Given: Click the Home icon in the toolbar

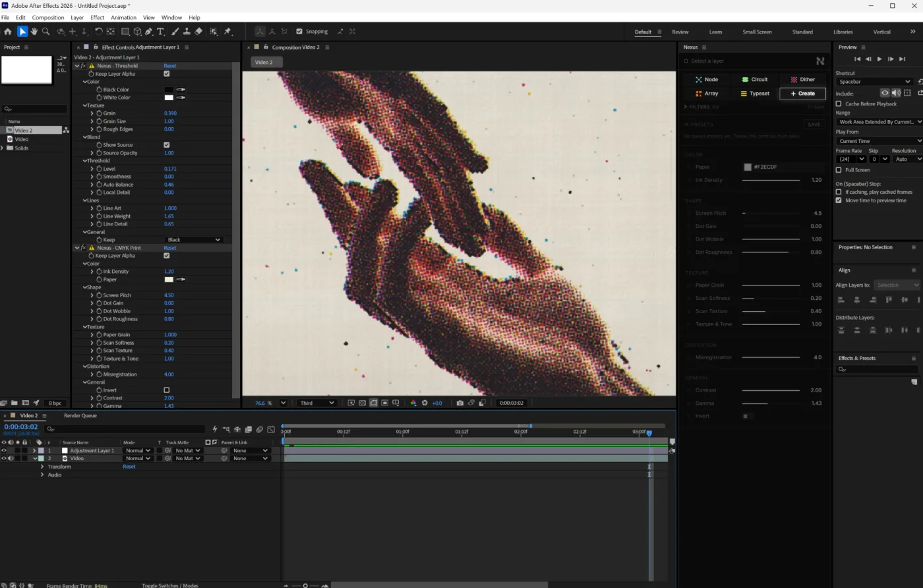Looking at the screenshot, I should coord(8,31).
